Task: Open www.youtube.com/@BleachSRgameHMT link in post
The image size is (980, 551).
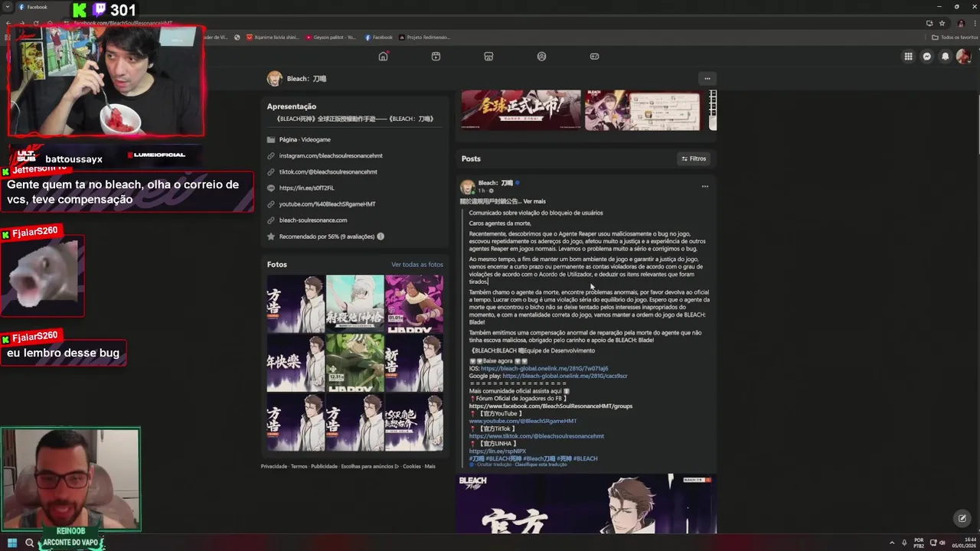Action: 523,421
